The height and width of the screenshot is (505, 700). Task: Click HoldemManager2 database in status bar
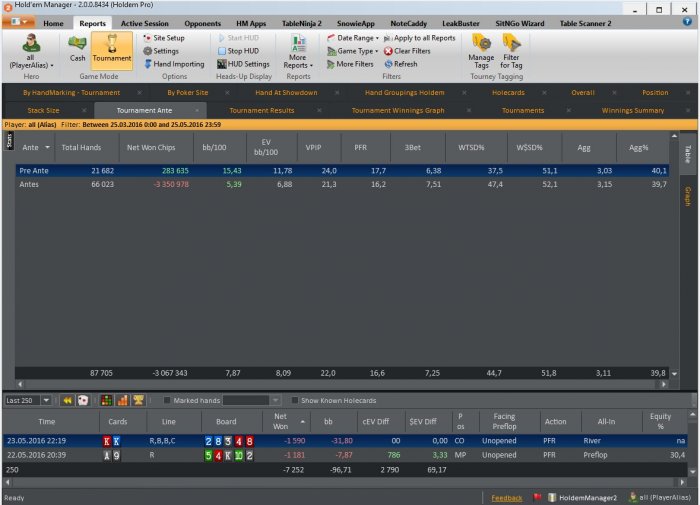[583, 497]
